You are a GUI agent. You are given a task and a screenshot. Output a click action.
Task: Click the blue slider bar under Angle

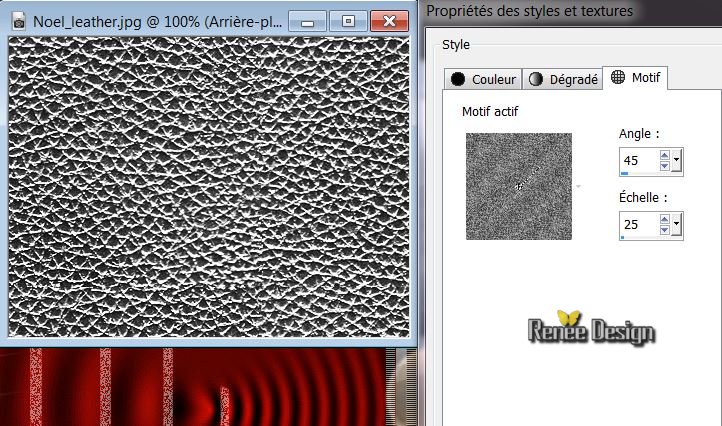click(x=624, y=174)
